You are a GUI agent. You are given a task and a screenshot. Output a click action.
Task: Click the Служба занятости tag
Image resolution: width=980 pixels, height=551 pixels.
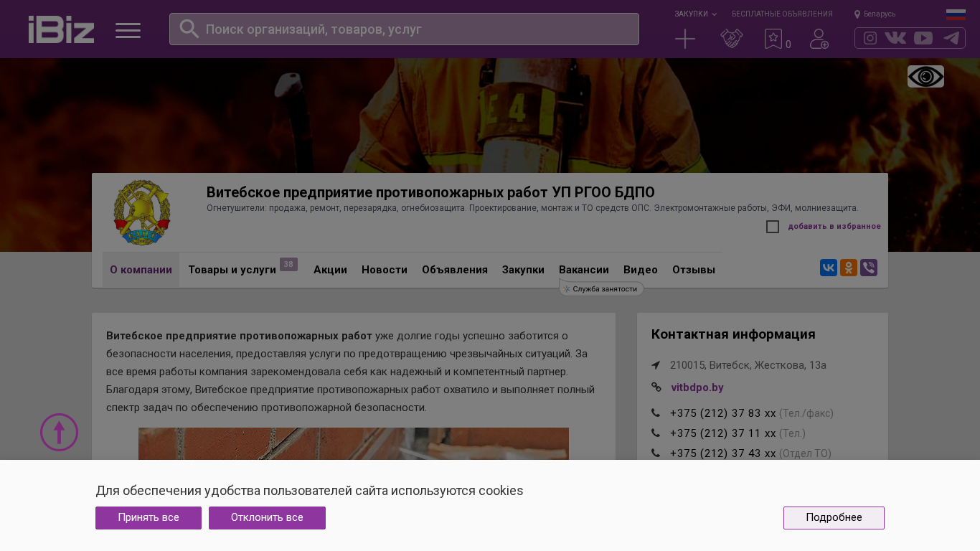[601, 288]
